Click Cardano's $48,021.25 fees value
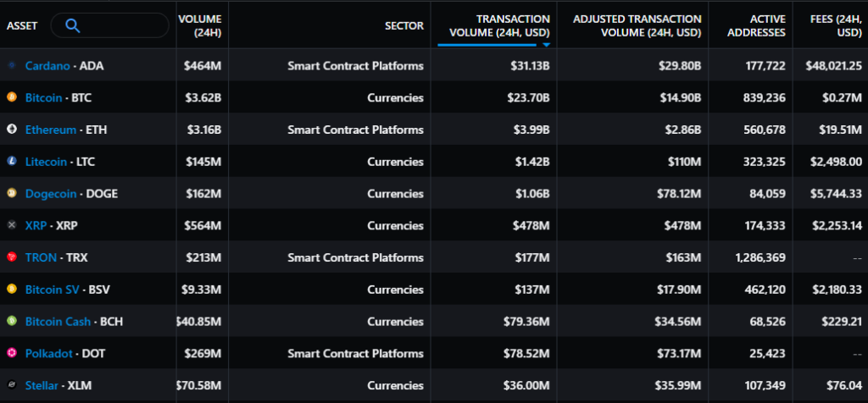Screen dimensions: 868x403 [x=834, y=66]
